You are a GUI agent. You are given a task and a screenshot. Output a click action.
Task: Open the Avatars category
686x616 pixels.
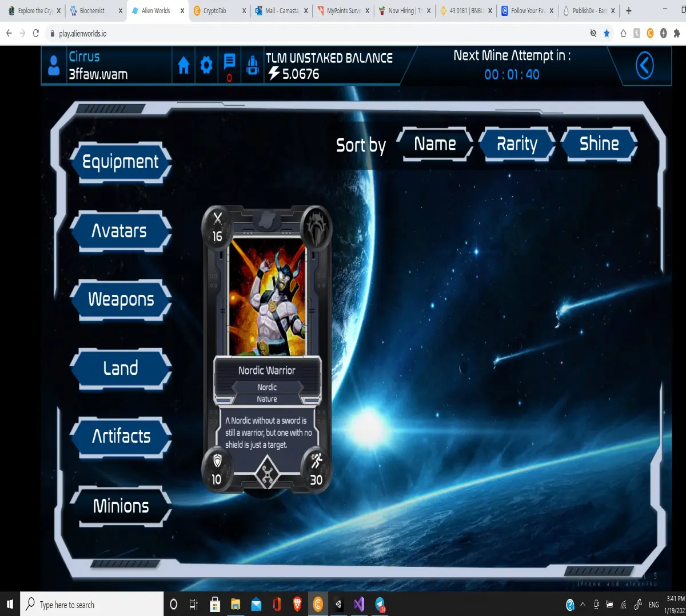point(121,231)
